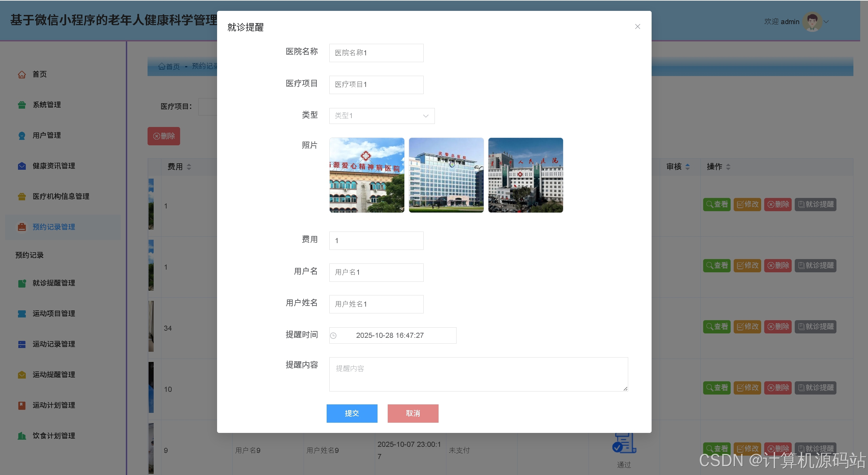868x475 pixels.
Task: Expand 健康资讯管理 menu
Action: (x=54, y=166)
